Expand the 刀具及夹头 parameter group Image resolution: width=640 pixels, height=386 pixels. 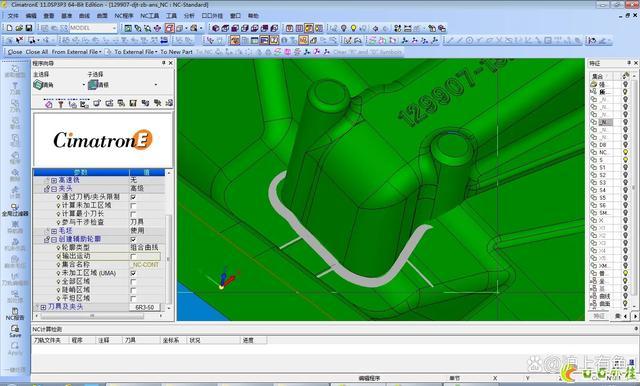pos(43,307)
